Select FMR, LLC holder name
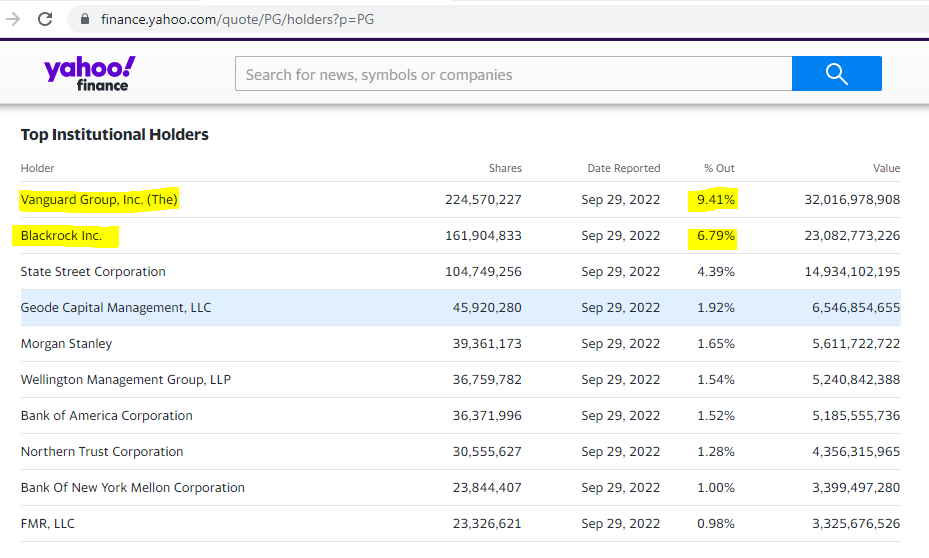This screenshot has height=558, width=929. tap(47, 524)
